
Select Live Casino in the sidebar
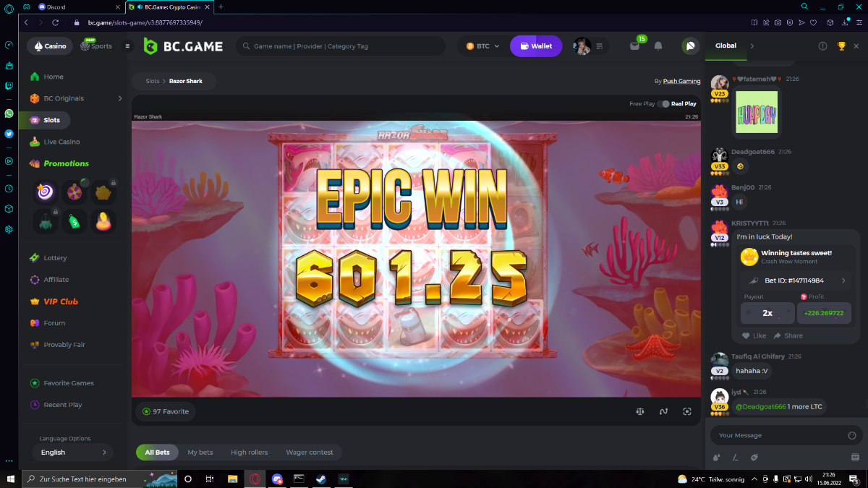click(61, 142)
